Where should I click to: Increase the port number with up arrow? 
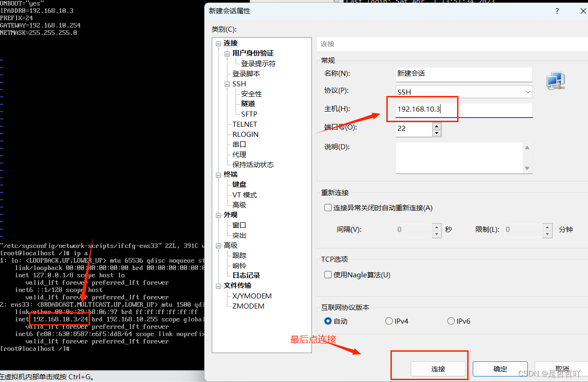[x=436, y=126]
